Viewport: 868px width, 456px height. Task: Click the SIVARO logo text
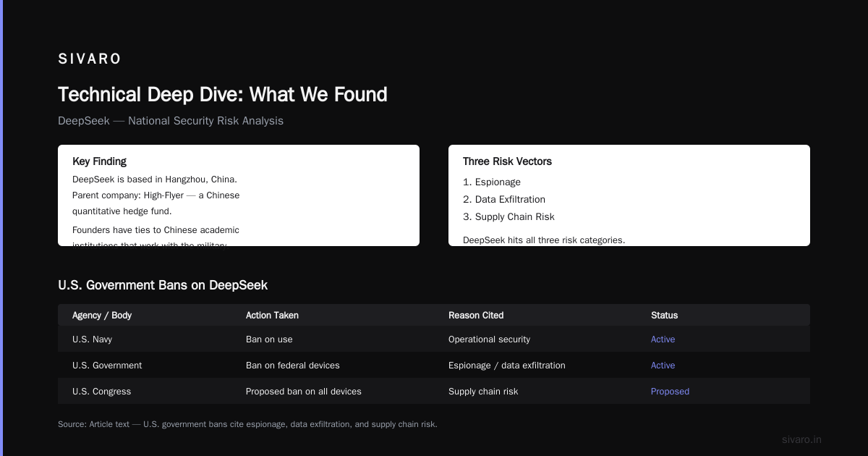90,59
